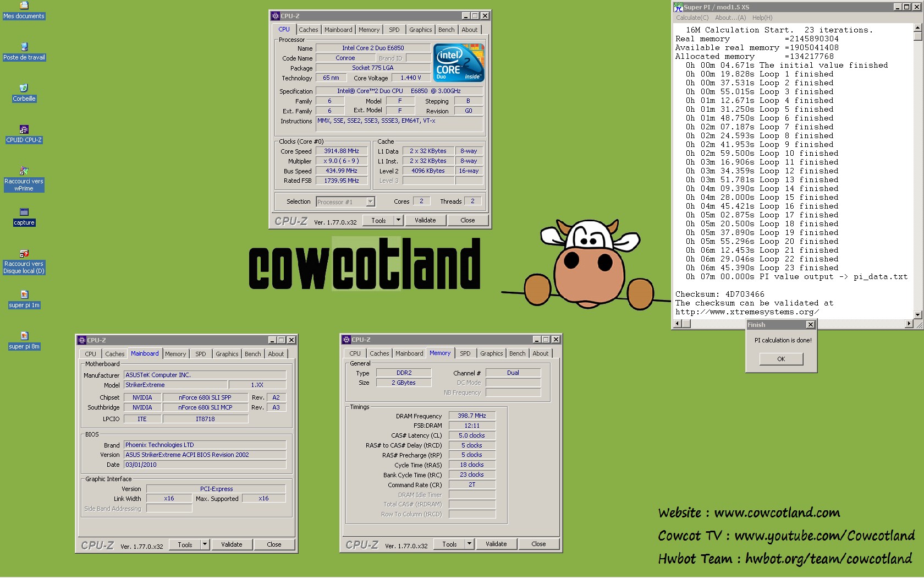Click the BIOS date 03/01/2010 field
Image resolution: width=924 pixels, height=578 pixels.
pyautogui.click(x=205, y=465)
